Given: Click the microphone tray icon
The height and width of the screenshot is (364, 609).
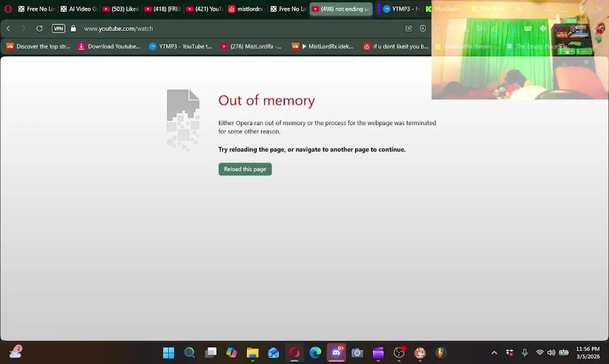Looking at the screenshot, I should [525, 353].
